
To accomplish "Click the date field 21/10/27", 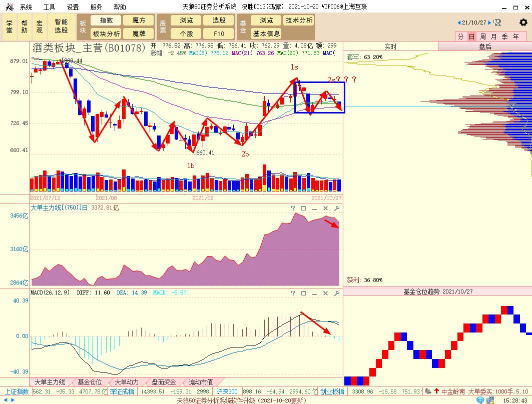I will click(474, 22).
